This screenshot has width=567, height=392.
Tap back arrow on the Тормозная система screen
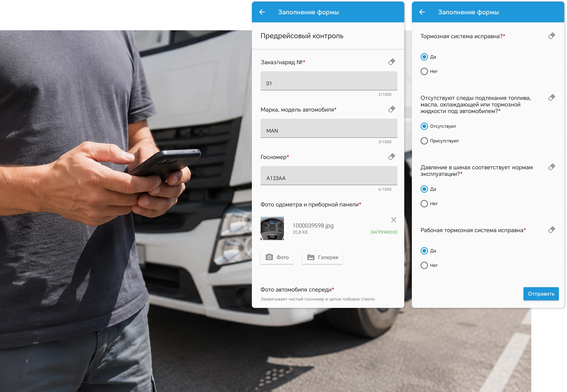point(422,12)
